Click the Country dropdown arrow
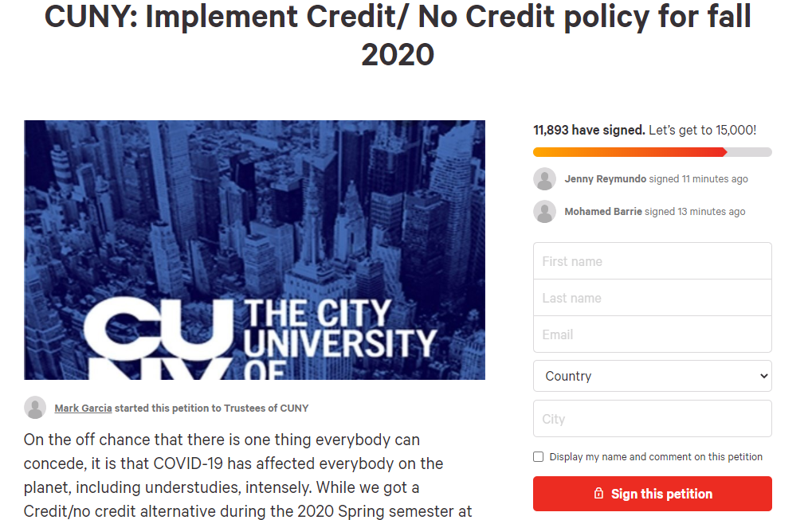Image resolution: width=812 pixels, height=520 pixels. point(764,376)
